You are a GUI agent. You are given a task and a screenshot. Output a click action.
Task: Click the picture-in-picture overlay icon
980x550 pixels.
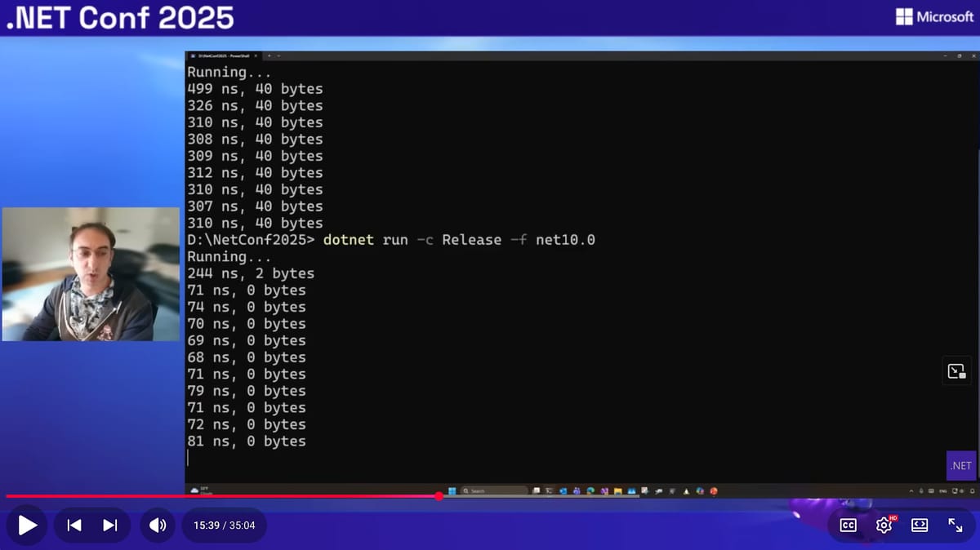coord(956,371)
